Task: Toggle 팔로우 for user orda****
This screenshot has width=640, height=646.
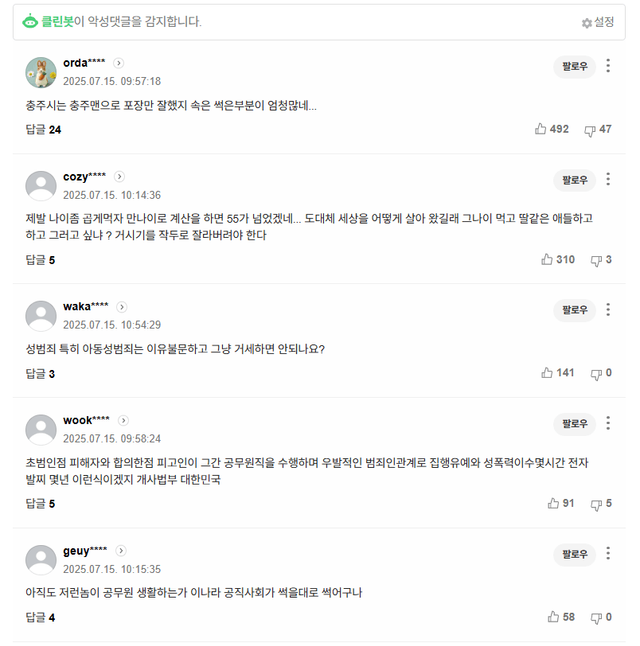Action: pos(574,67)
